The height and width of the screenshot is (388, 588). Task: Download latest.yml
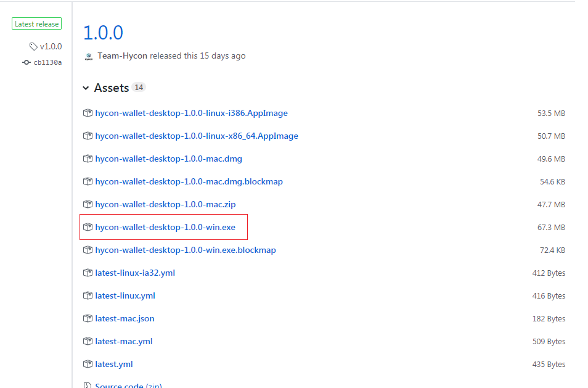point(113,365)
